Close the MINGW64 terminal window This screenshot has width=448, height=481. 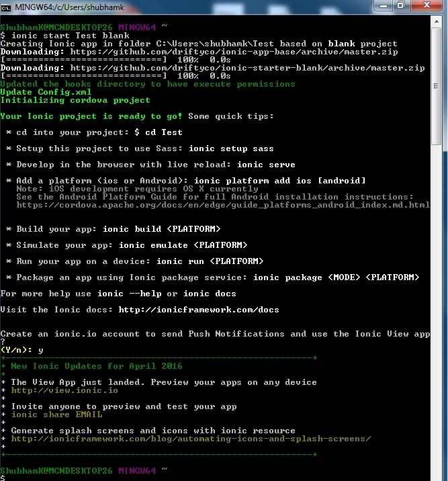[x=426, y=5]
